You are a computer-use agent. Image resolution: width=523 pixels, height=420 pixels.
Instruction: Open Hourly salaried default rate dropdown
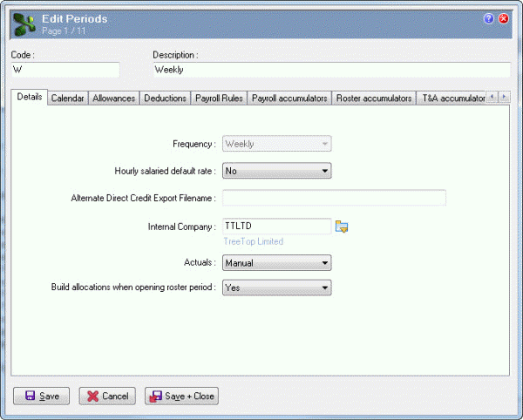tap(276, 171)
